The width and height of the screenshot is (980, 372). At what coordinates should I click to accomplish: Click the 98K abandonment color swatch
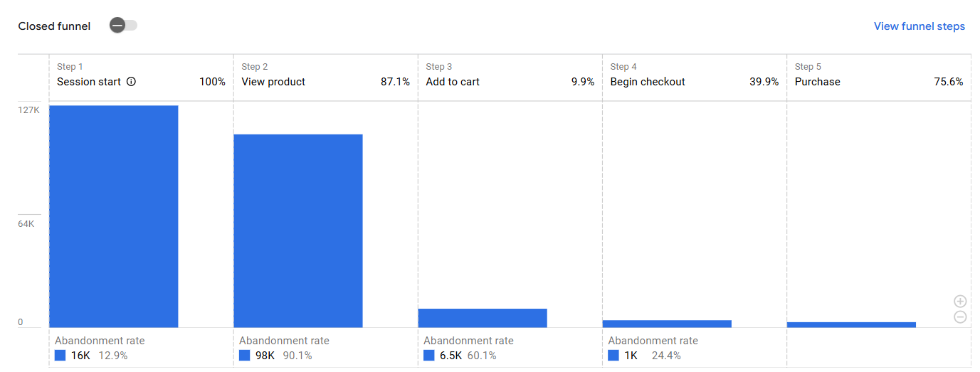(x=245, y=356)
